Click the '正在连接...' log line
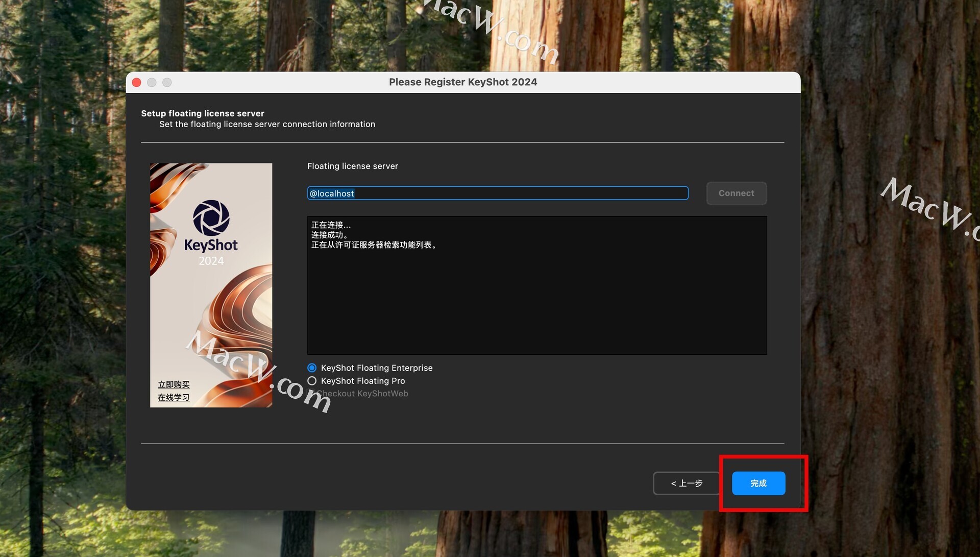This screenshot has width=980, height=557. pos(331,225)
